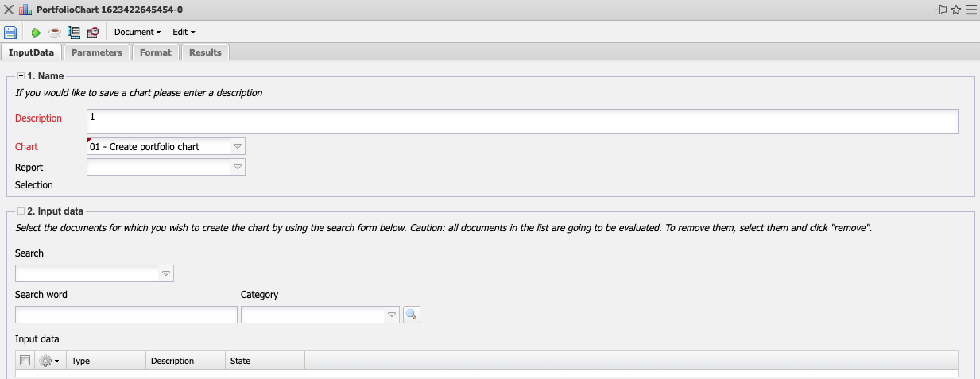This screenshot has width=980, height=379.
Task: Switch to the Parameters tab
Action: point(96,52)
